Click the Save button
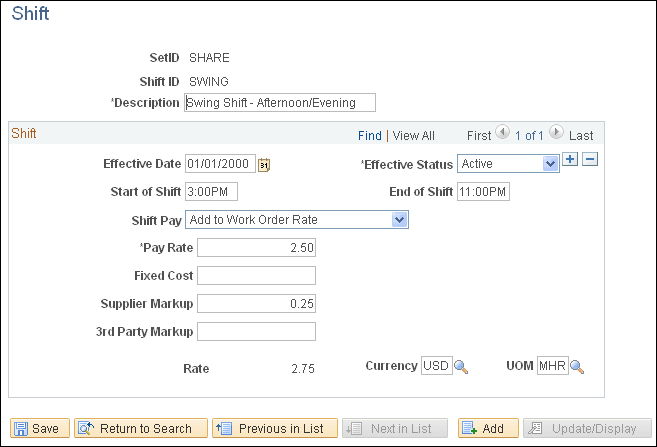The width and height of the screenshot is (657, 447). [40, 428]
